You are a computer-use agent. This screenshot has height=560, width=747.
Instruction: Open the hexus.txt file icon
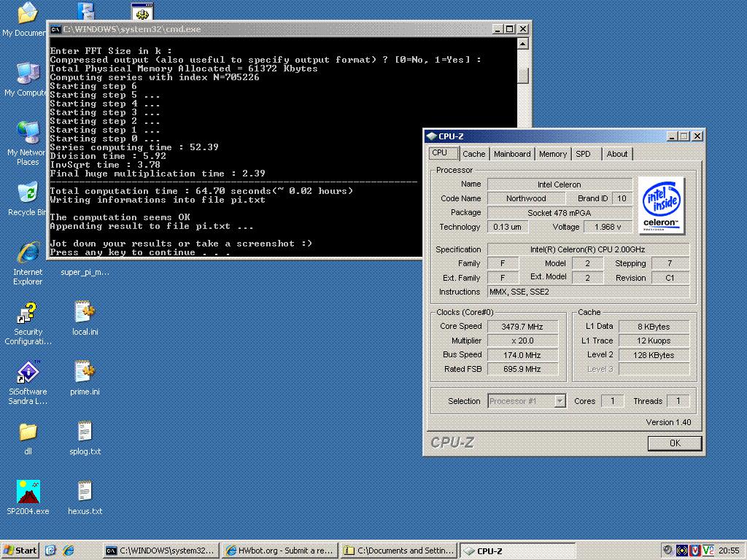pos(85,491)
